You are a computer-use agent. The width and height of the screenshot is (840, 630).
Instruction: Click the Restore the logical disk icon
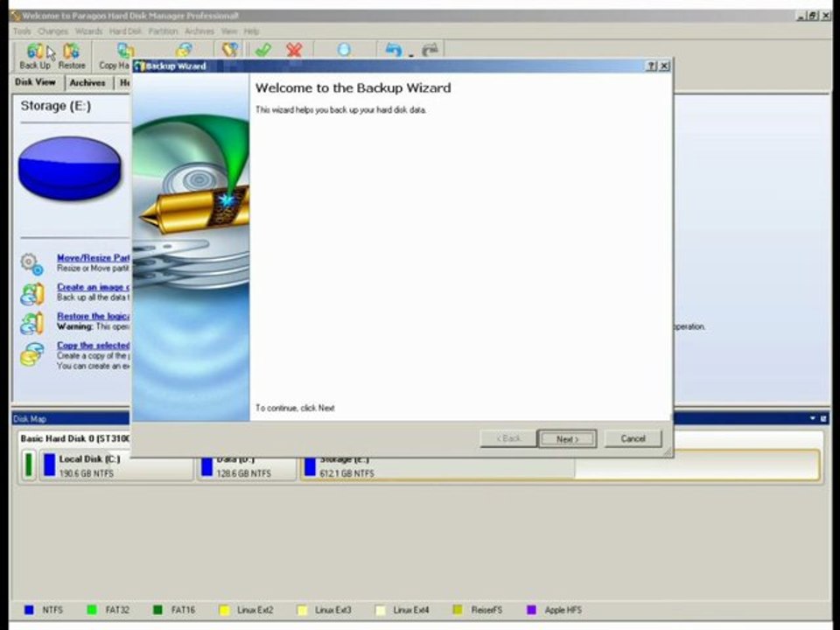(x=31, y=323)
